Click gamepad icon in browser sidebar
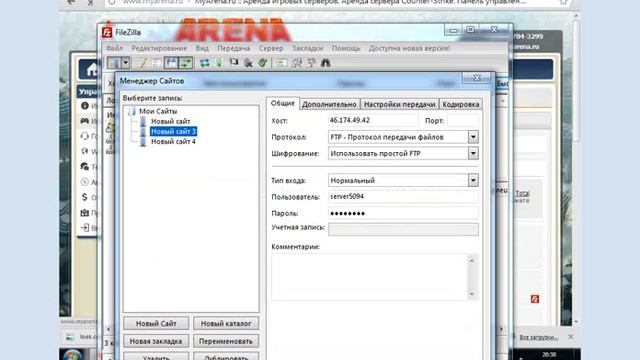Viewport: 640px width, 360px height. pos(85,121)
